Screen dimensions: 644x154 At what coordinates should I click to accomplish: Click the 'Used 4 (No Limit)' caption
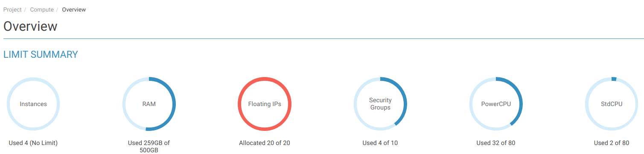pos(33,143)
